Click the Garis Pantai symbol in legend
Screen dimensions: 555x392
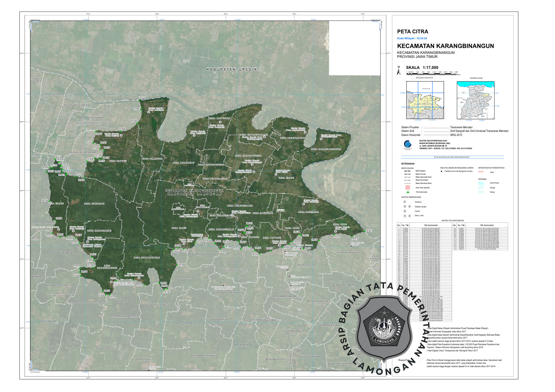[481, 183]
